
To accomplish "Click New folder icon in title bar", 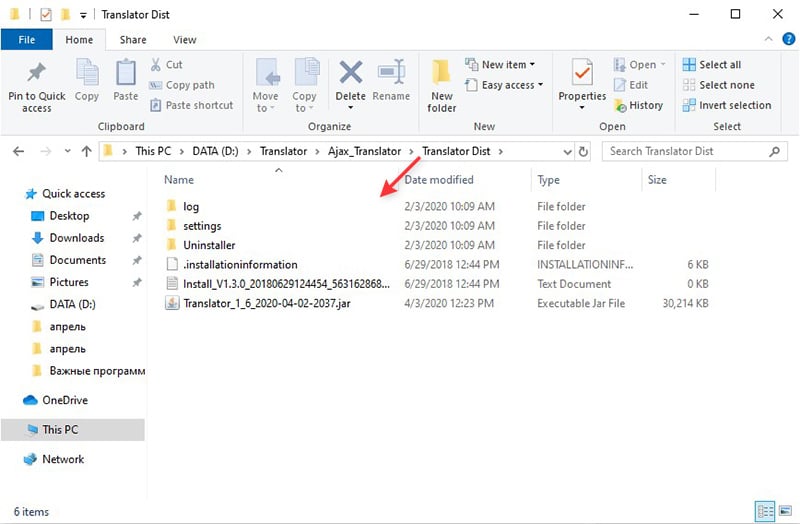I will coord(65,14).
